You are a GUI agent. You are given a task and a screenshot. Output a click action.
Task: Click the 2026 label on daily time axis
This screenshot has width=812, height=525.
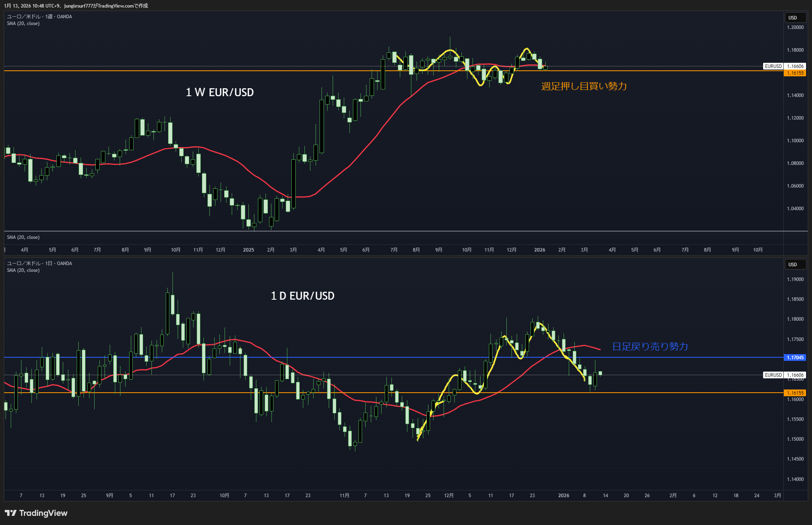coord(563,496)
